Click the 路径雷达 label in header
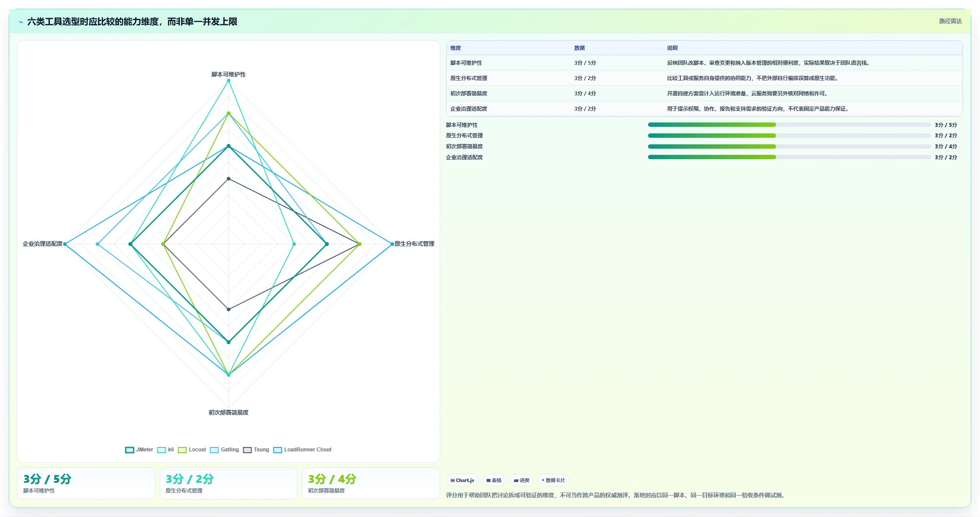 point(950,21)
